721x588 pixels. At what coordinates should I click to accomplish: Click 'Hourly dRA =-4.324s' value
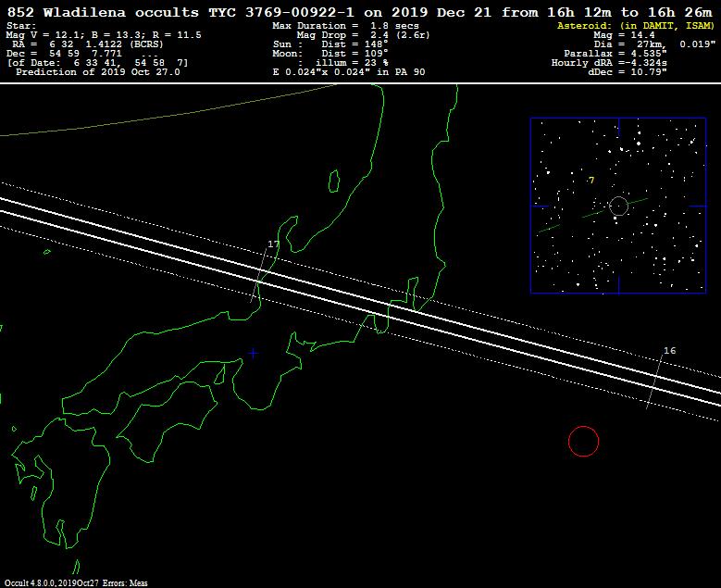609,63
